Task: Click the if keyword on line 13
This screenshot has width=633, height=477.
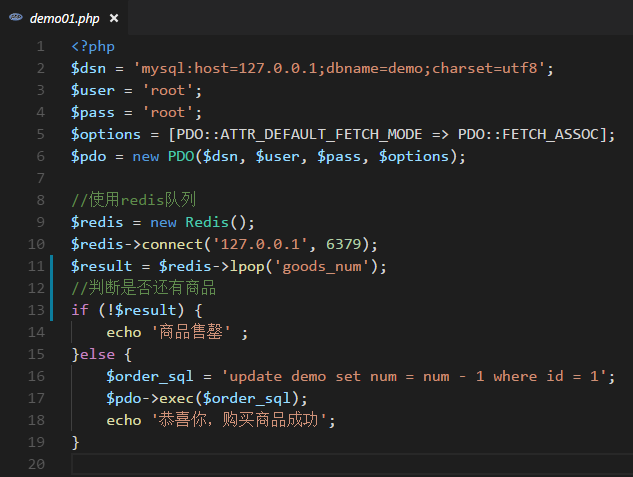Action: click(79, 310)
